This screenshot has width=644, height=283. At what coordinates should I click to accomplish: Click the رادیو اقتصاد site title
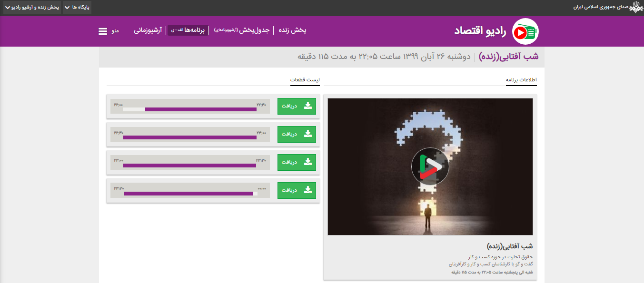point(480,31)
